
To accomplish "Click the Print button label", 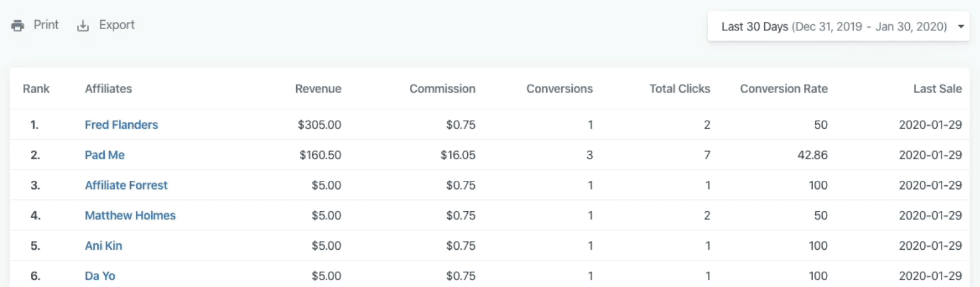I will pos(46,25).
